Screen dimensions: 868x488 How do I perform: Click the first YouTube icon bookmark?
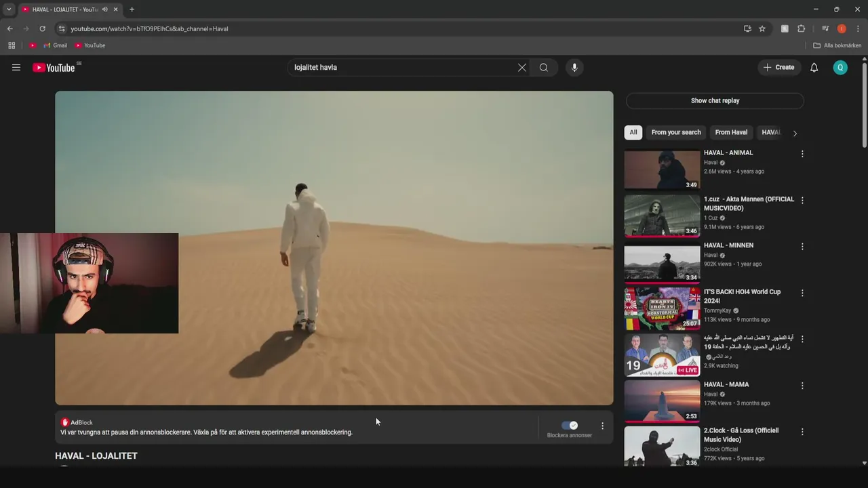click(x=32, y=45)
